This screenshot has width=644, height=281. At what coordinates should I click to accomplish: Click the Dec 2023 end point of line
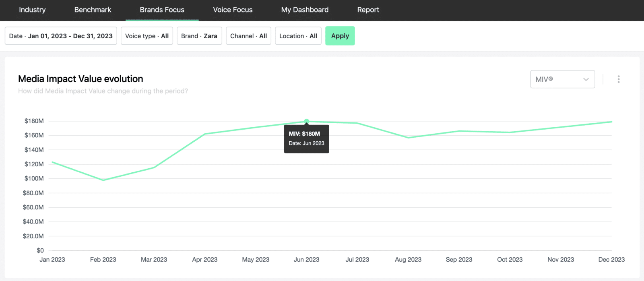point(611,122)
